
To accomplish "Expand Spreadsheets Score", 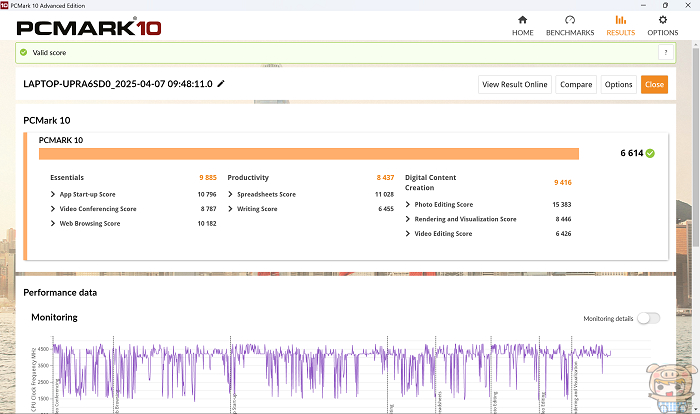I will 230,194.
